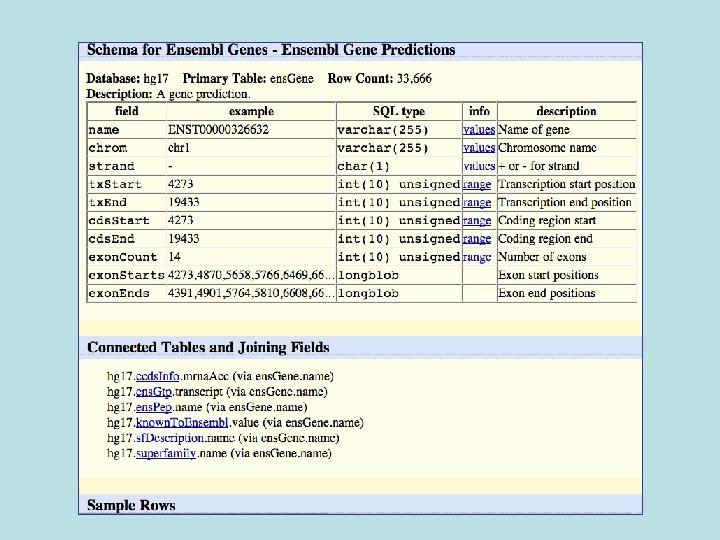The width and height of the screenshot is (720, 540).
Task: Open range link for exonCount field
Action: pos(477,257)
